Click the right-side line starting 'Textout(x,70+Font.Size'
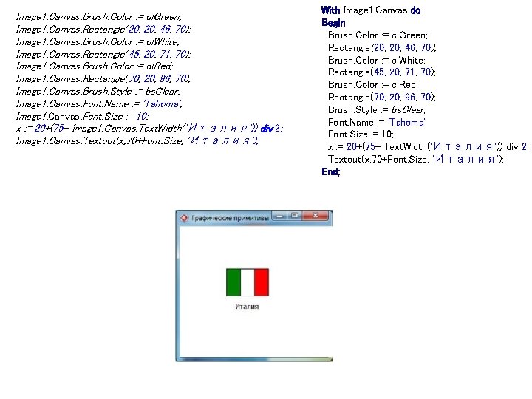Image resolution: width=532 pixels, height=399 pixels. pos(416,159)
